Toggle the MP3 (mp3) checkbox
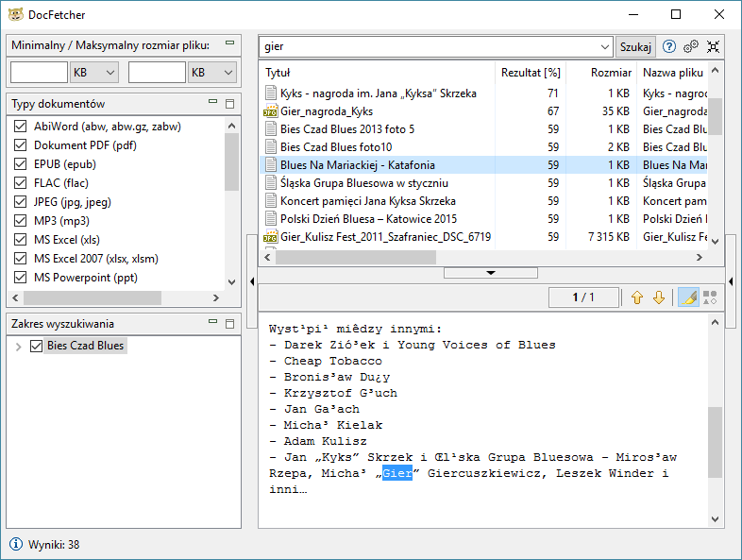Image resolution: width=742 pixels, height=560 pixels. [x=21, y=221]
